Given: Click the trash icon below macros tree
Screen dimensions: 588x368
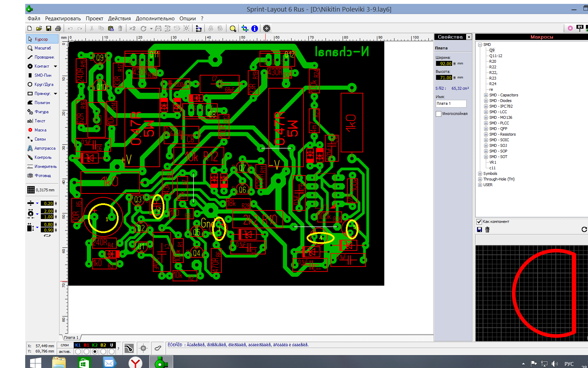Looking at the screenshot, I should (x=487, y=230).
